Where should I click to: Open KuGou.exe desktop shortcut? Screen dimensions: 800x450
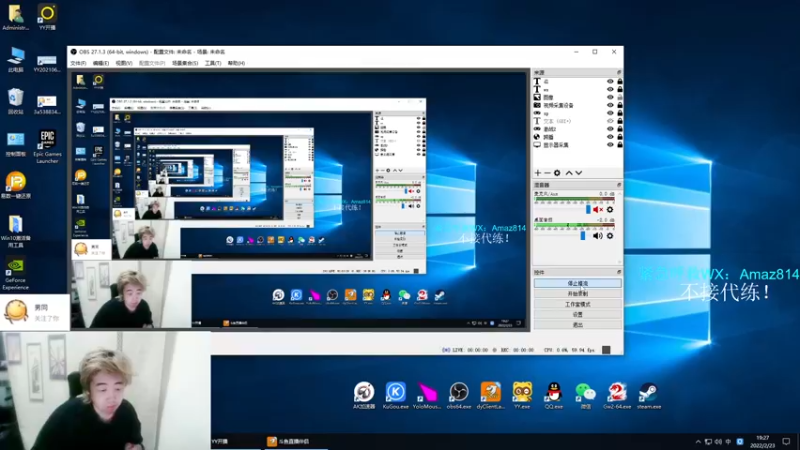(395, 395)
